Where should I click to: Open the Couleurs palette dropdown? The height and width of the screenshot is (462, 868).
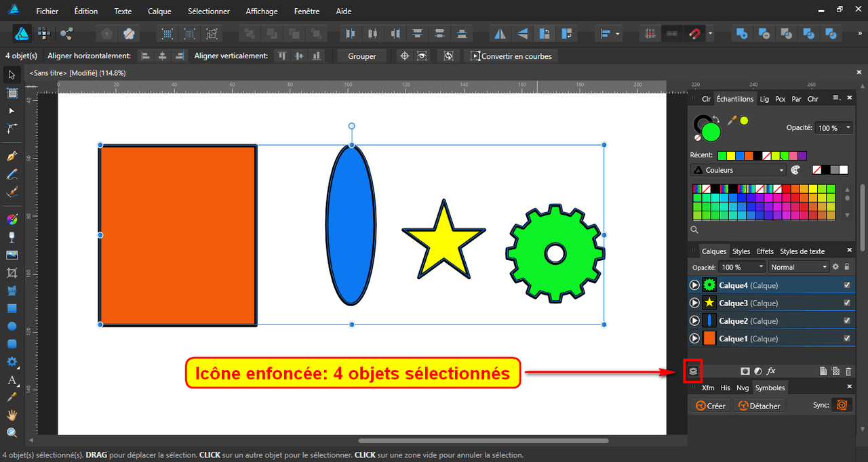(738, 170)
